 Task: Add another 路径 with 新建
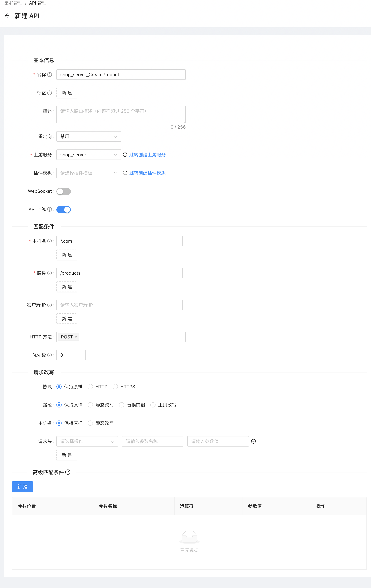tap(67, 287)
